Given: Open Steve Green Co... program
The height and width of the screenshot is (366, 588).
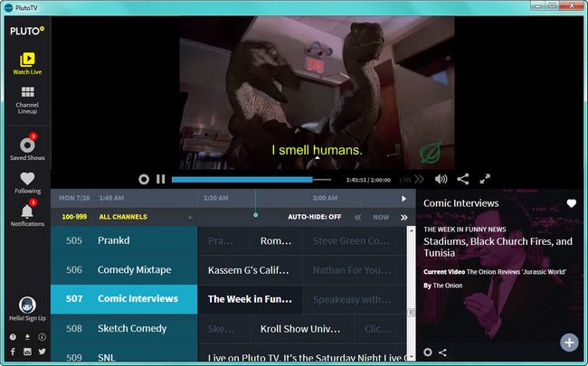Looking at the screenshot, I should coord(355,241).
